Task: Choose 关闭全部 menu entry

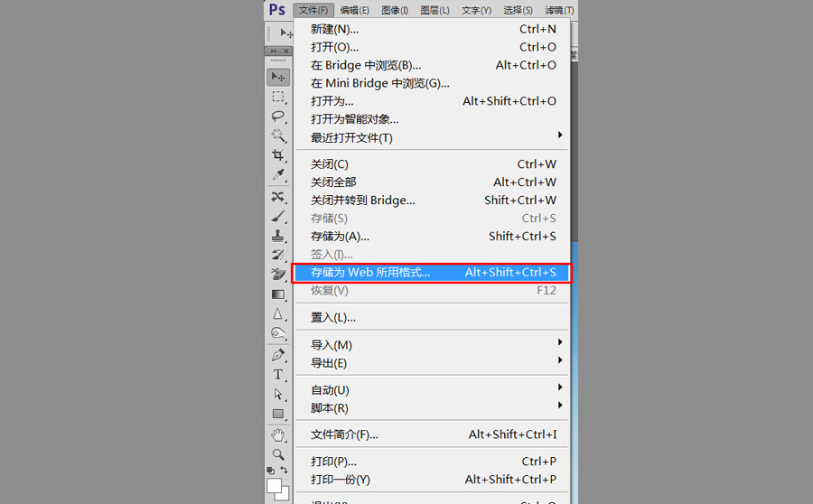Action: pyautogui.click(x=433, y=182)
